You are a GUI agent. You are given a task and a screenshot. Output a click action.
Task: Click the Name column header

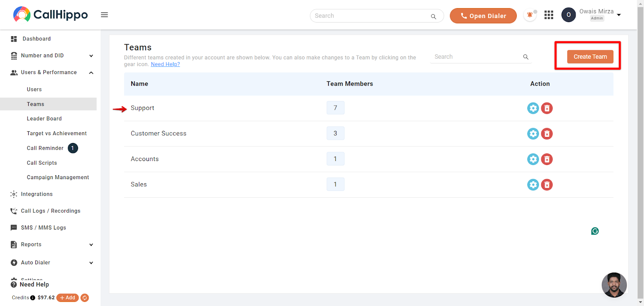[139, 84]
